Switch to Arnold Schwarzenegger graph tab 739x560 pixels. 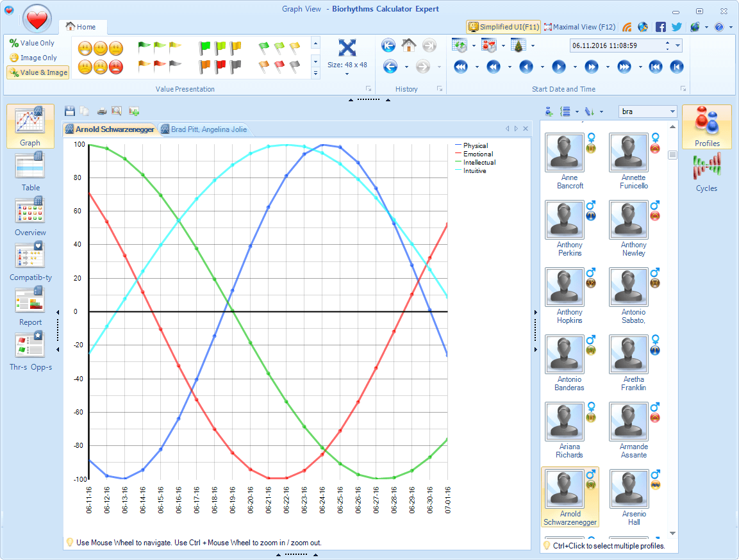110,129
